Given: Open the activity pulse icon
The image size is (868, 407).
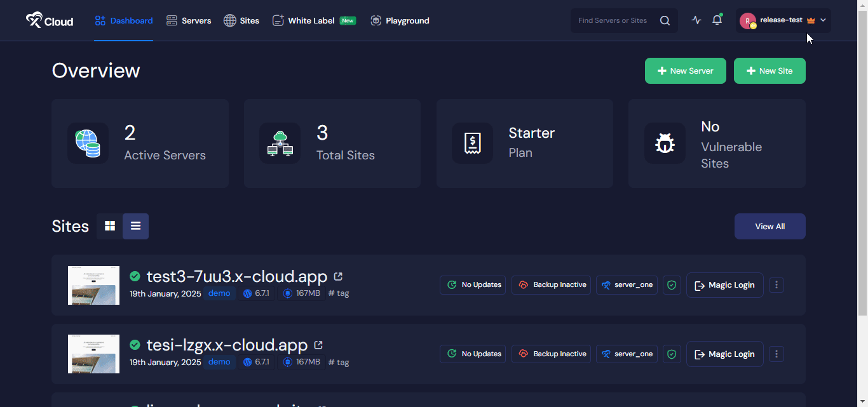Looking at the screenshot, I should tap(696, 20).
